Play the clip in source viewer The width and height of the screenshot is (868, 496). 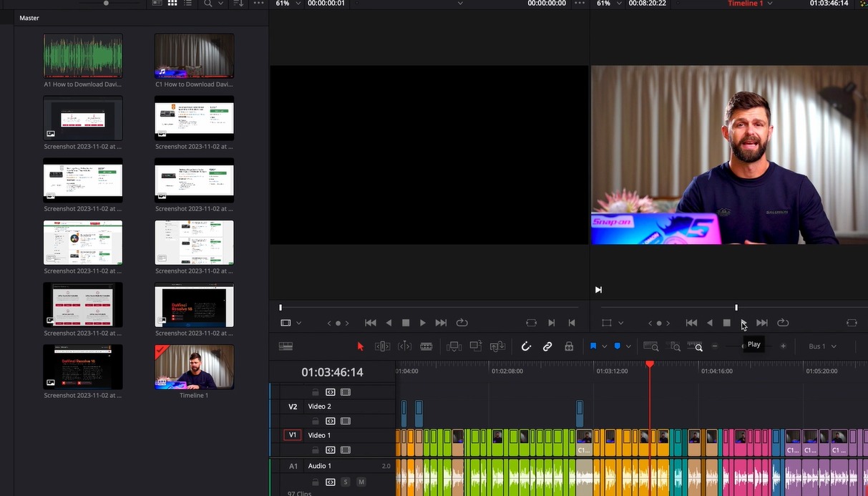[x=423, y=323]
